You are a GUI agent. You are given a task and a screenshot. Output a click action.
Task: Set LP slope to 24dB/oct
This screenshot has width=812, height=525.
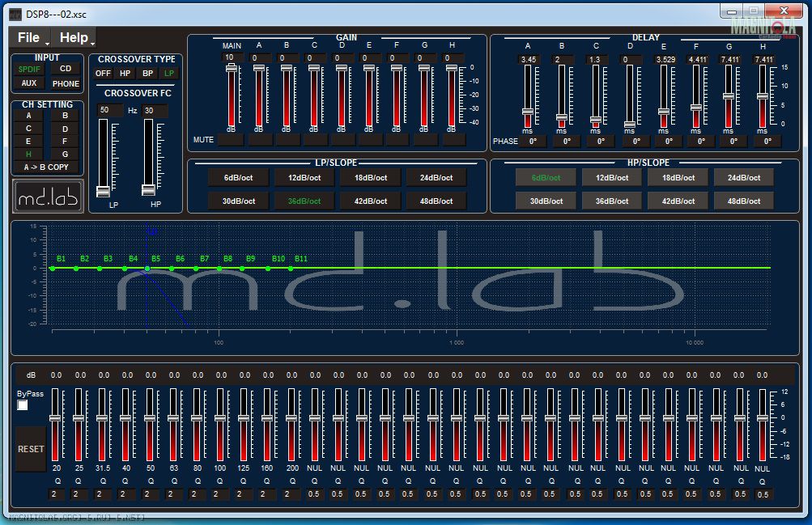coord(436,178)
